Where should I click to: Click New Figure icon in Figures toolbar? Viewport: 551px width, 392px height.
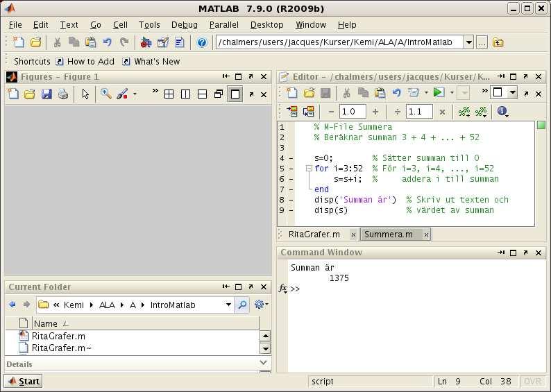point(13,94)
